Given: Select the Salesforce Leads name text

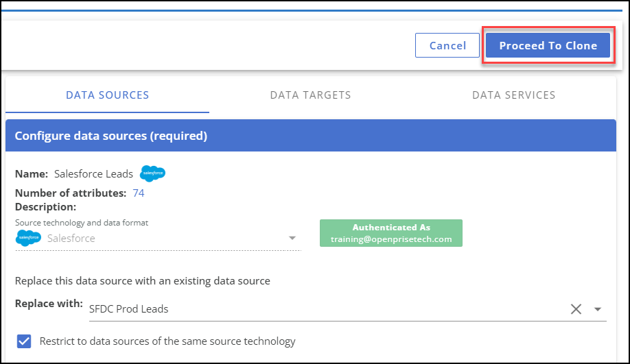Looking at the screenshot, I should (93, 173).
